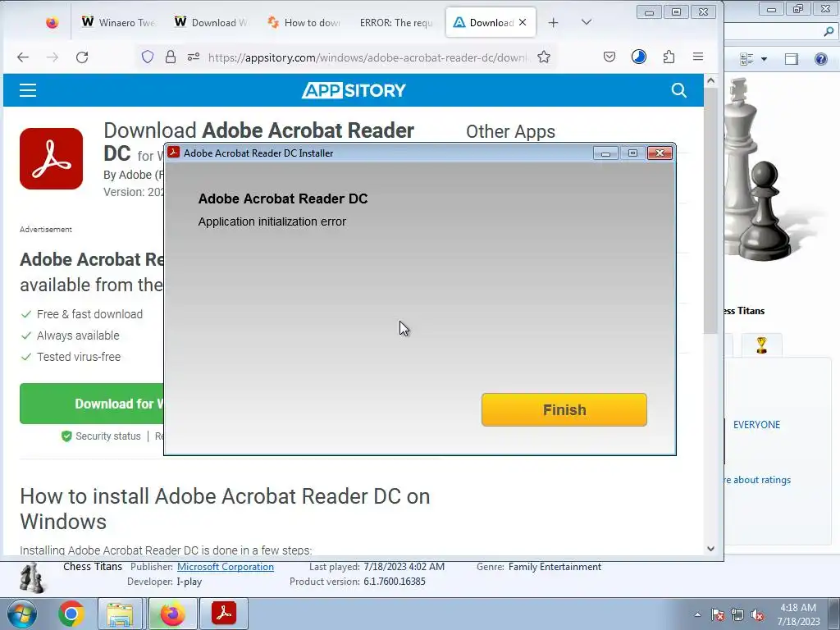
Task: Click the Adobe Acrobat Reader app icon on the page
Action: [x=52, y=158]
